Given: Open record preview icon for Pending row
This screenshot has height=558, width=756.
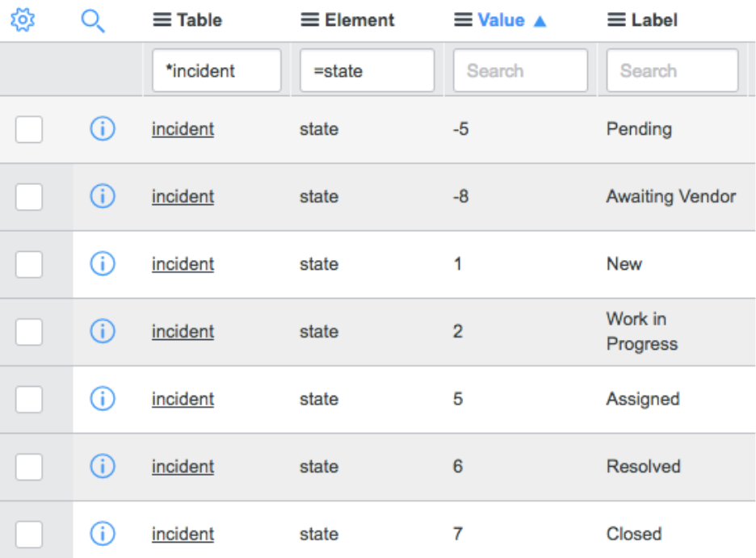Looking at the screenshot, I should (x=103, y=129).
